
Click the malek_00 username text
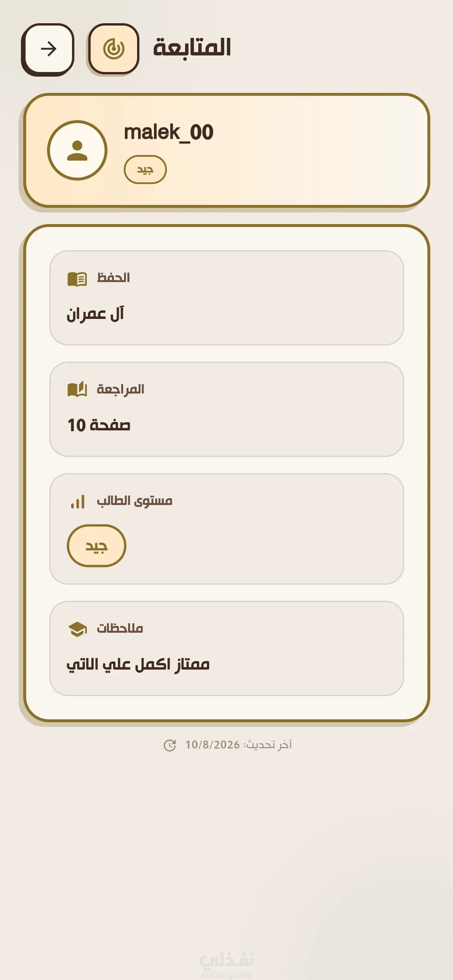click(x=168, y=133)
